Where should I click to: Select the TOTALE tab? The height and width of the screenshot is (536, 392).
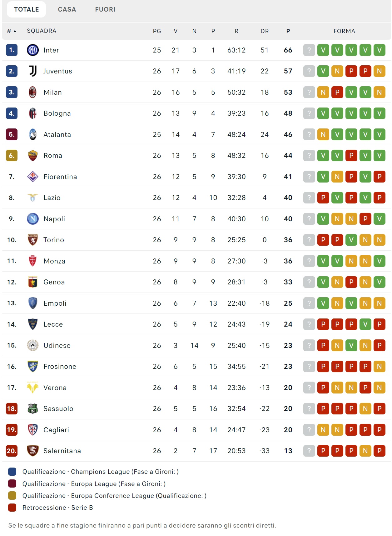(27, 9)
